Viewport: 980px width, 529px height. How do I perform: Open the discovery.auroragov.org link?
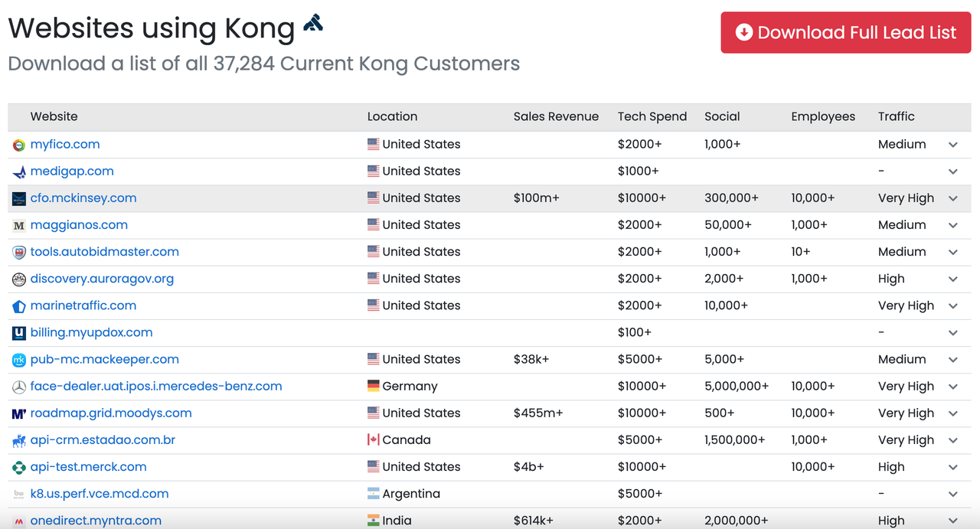[x=102, y=278]
